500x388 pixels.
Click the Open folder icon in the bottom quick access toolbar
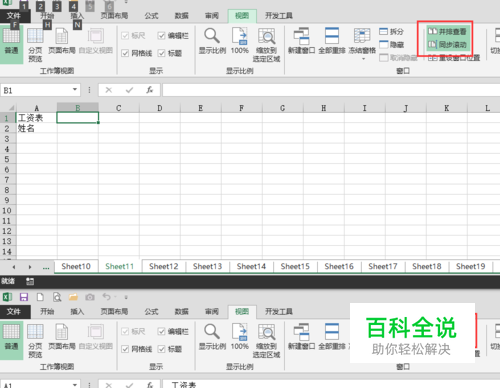73,297
